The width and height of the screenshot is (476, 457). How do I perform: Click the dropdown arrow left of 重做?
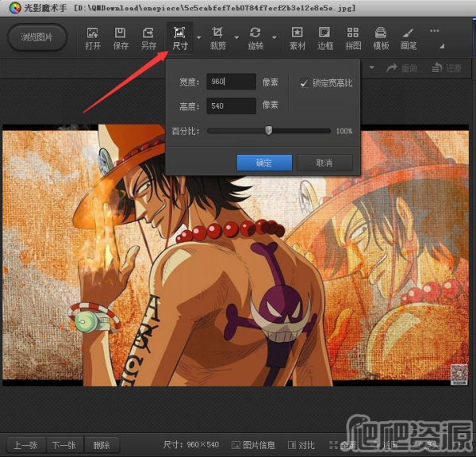click(x=371, y=67)
